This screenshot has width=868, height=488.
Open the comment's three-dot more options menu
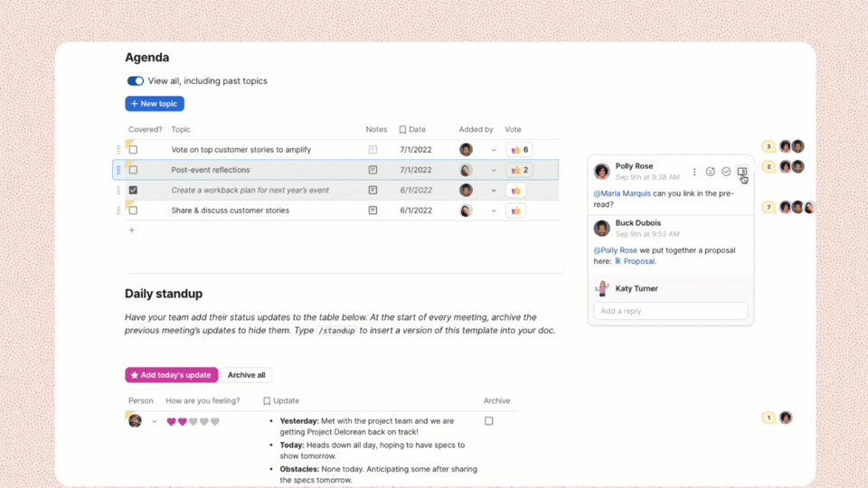click(694, 172)
